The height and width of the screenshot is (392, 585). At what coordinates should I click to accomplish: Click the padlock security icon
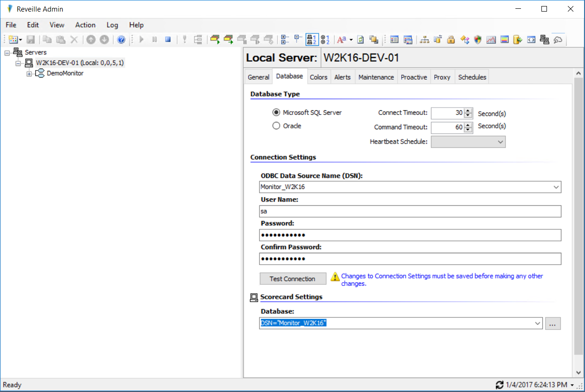(451, 40)
